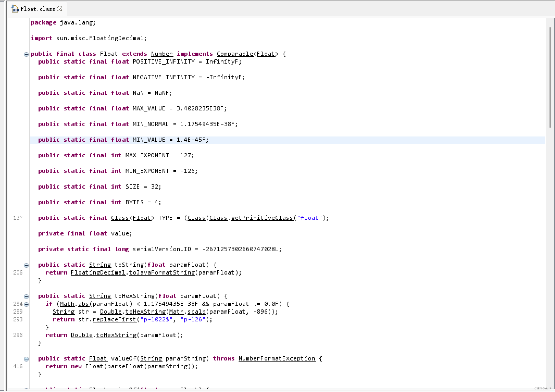
Task: Select the Float.class tab label
Action: tap(38, 9)
